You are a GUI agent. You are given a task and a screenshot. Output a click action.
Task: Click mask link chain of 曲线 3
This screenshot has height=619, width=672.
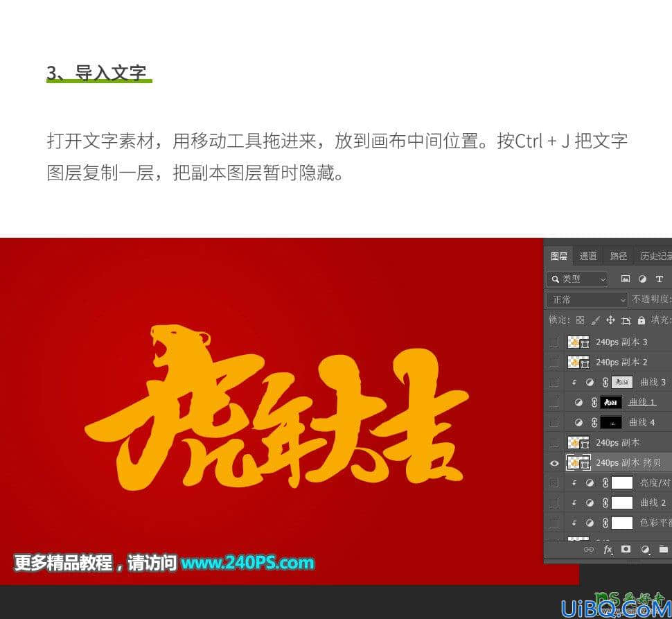(x=605, y=382)
